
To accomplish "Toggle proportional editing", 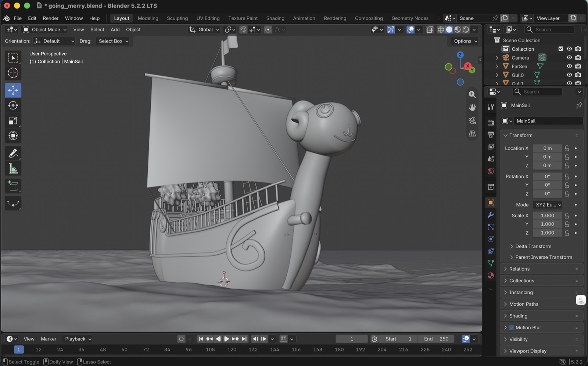I will click(x=268, y=30).
